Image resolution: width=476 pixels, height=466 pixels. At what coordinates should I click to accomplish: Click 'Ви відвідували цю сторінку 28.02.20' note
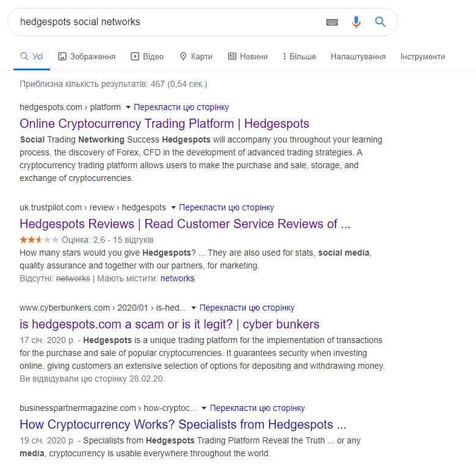92,379
